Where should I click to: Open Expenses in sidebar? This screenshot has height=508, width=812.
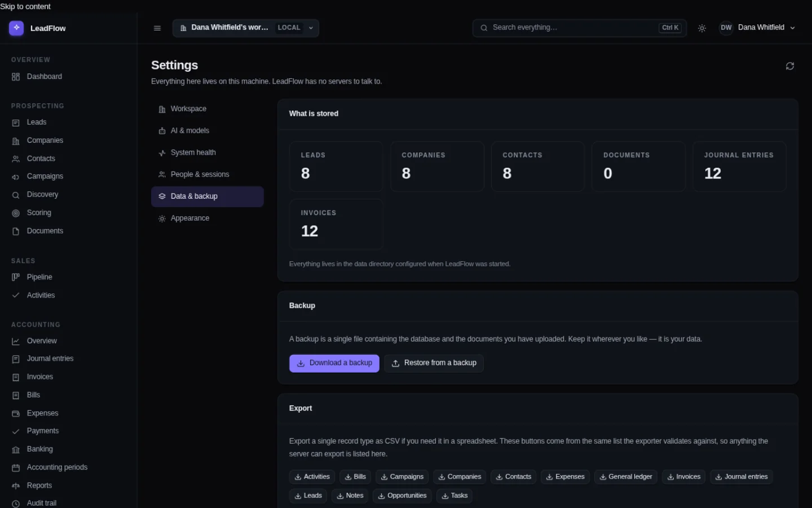point(68,413)
